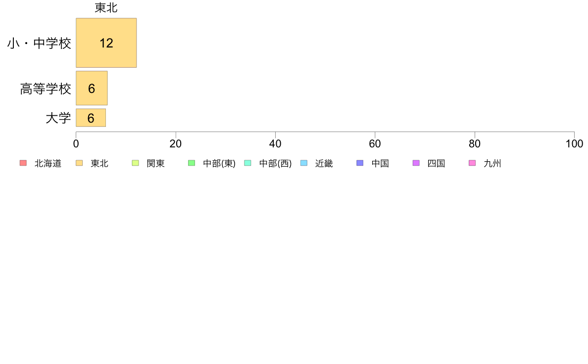
Task: Click the 九州 legend text label
Action: pos(492,163)
